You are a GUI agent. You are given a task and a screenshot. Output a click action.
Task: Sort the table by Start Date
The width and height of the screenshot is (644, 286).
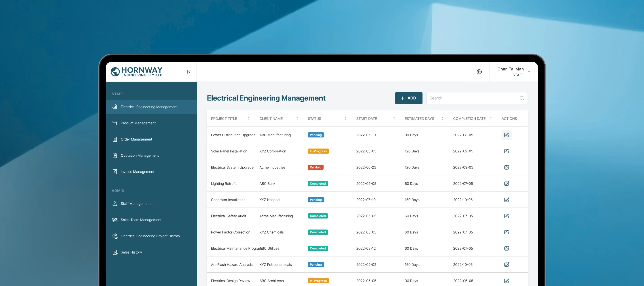(x=394, y=119)
